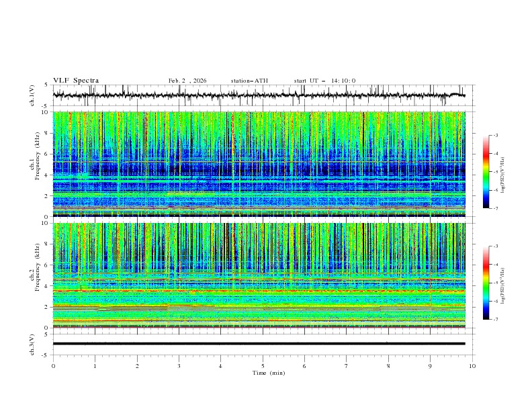Click the "-4" tick on lower colorbar
The image size is (532, 411).
point(495,265)
